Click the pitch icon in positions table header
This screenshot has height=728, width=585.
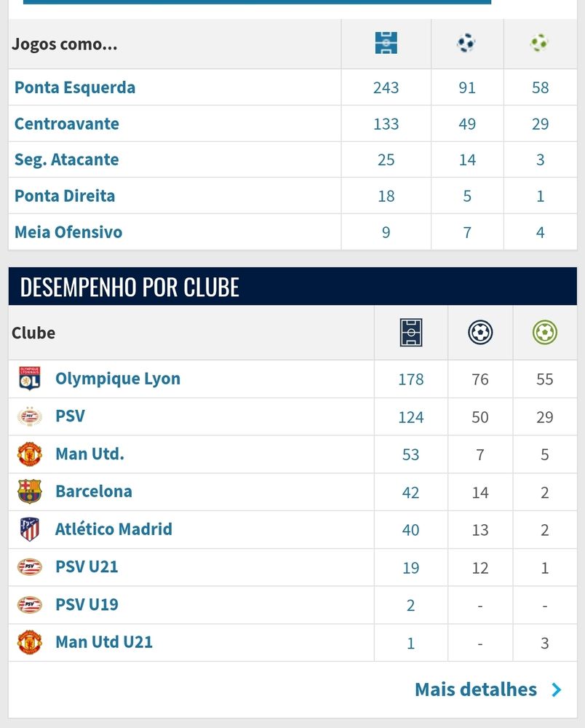(x=386, y=43)
